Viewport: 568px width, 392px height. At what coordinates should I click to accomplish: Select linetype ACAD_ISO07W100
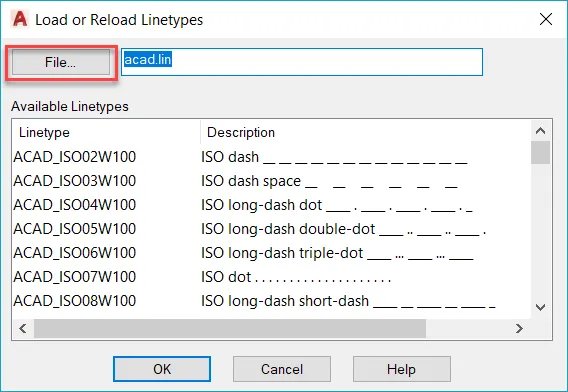point(75,277)
